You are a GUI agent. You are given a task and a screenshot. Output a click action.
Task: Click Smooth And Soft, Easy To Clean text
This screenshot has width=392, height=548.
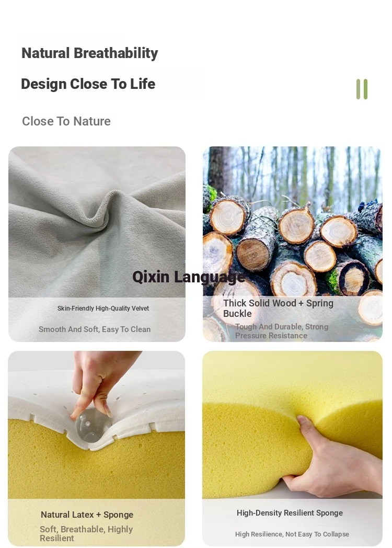coord(95,329)
